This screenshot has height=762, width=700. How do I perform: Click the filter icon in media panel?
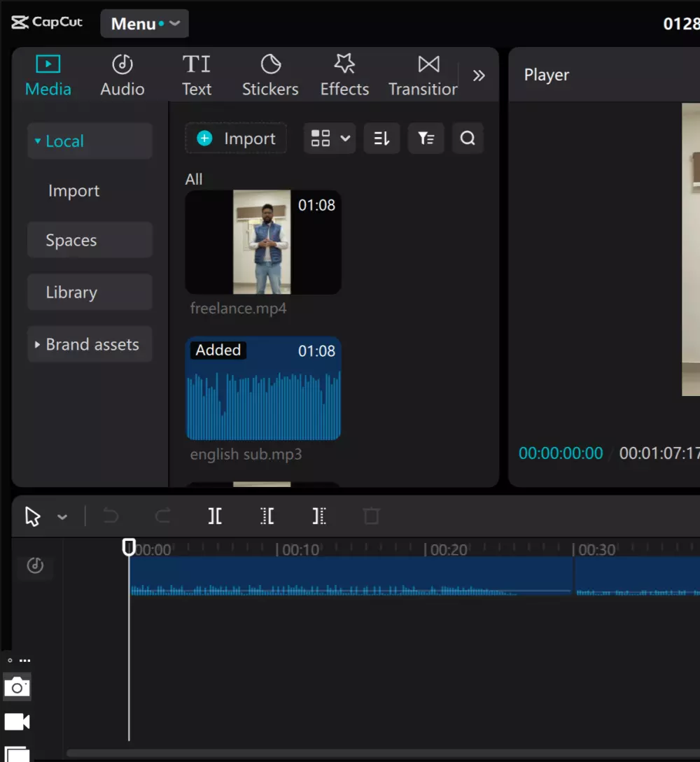pos(426,139)
